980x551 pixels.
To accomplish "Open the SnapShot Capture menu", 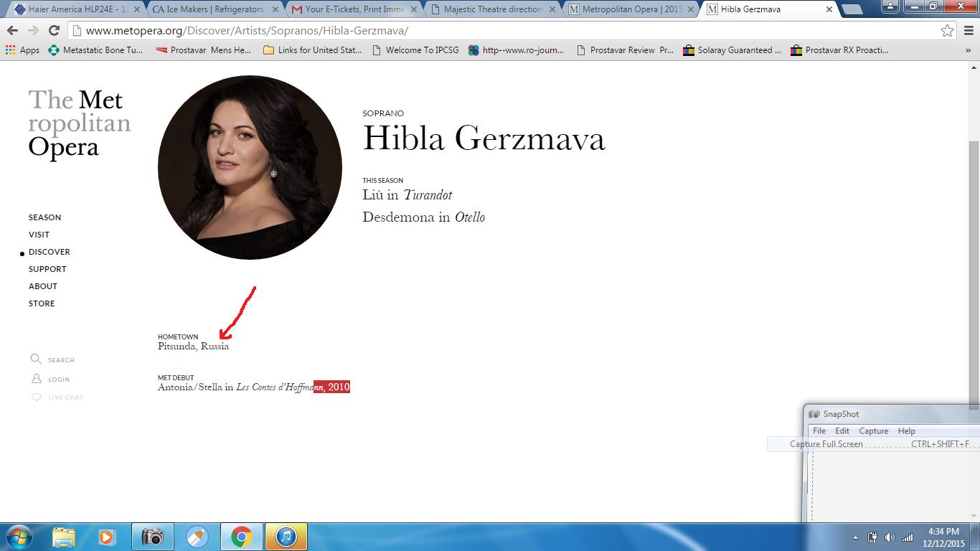I will 874,431.
